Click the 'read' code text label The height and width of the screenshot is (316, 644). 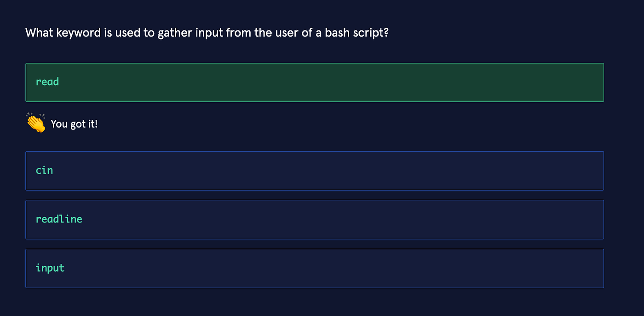pos(47,82)
